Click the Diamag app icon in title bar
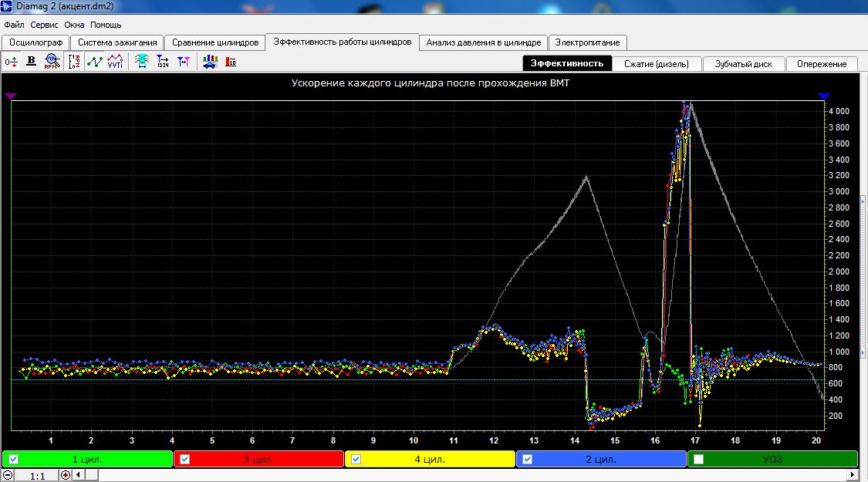 [7, 6]
